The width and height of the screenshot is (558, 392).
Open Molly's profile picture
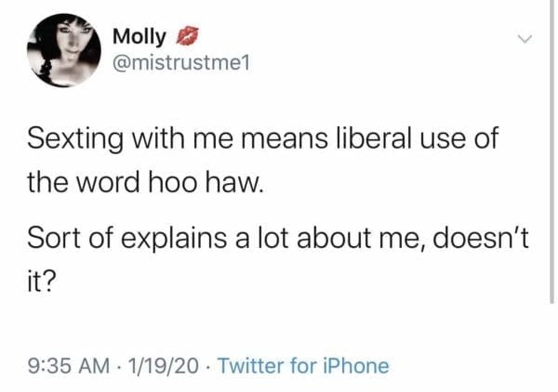[64, 51]
